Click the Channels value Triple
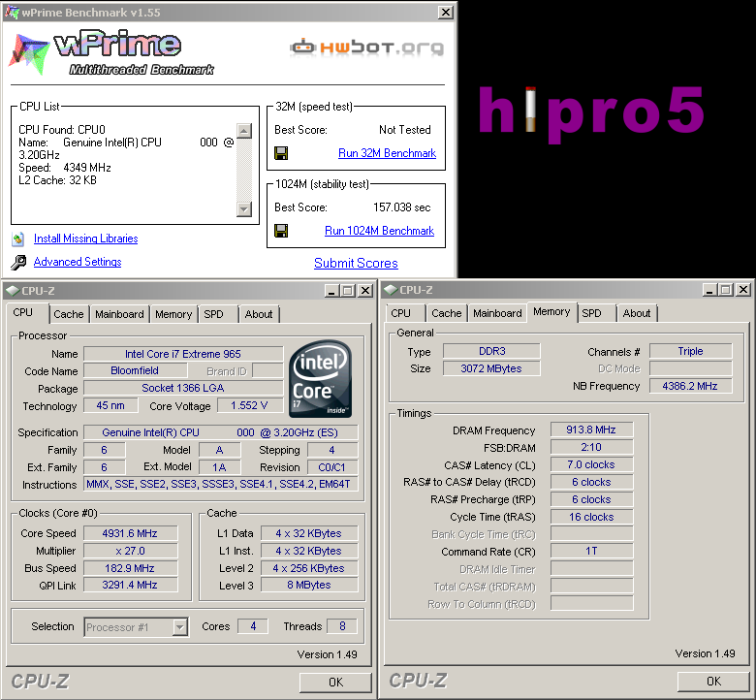The image size is (756, 700). pyautogui.click(x=690, y=351)
